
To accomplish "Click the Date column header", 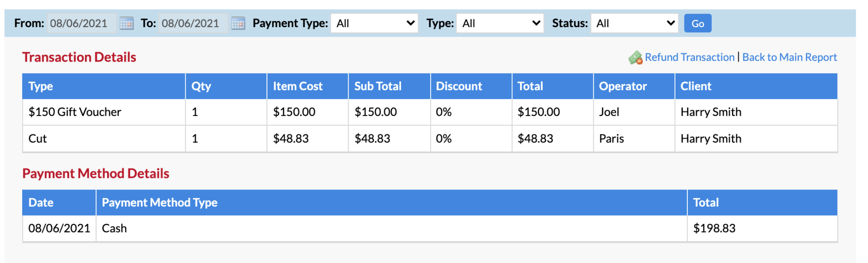I will [59, 203].
